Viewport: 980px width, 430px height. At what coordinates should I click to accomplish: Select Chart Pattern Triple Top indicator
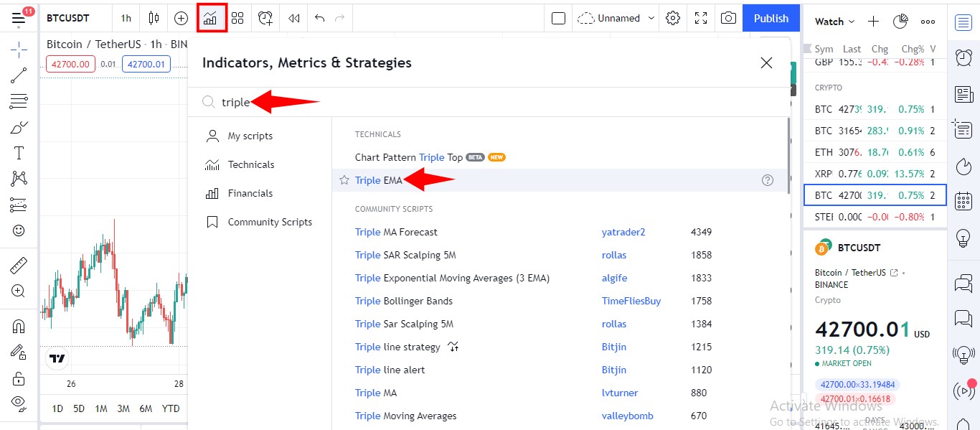(x=409, y=157)
